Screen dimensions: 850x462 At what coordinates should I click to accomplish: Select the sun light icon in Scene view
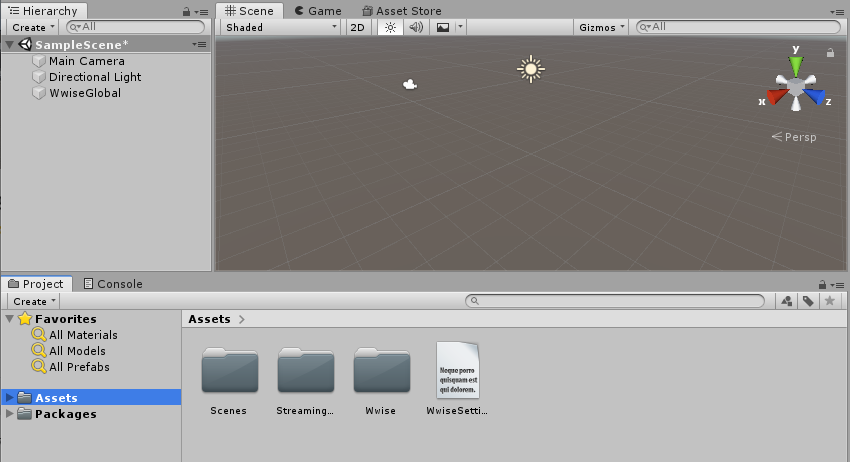point(530,68)
